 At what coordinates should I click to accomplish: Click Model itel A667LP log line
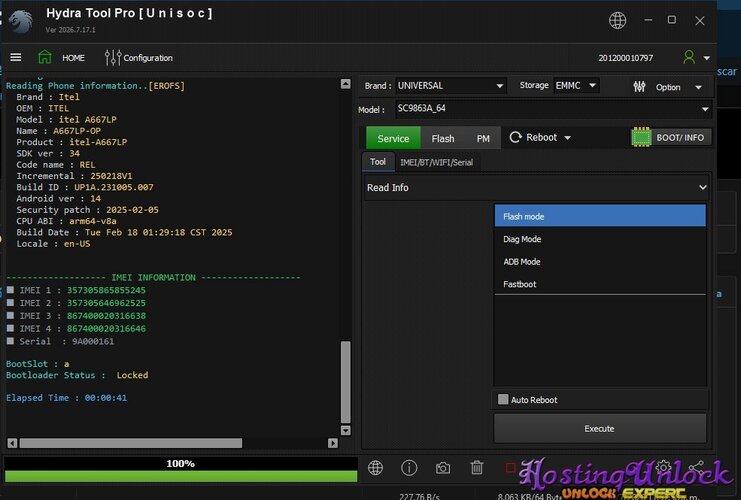66,120
